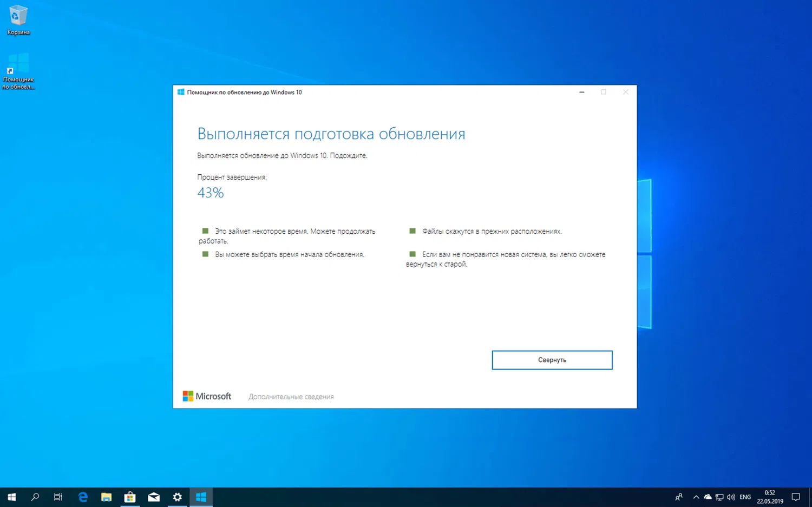Open taskbar Search magnifier
Viewport: 812px width, 507px height.
click(35, 497)
